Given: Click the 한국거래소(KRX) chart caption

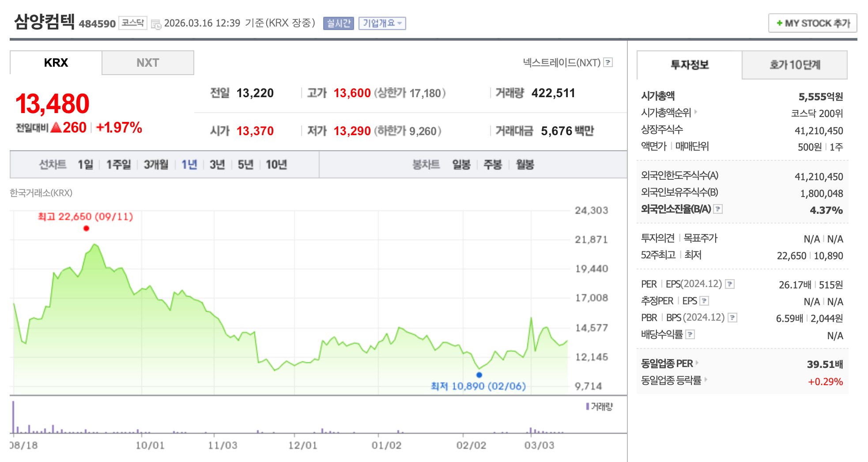Looking at the screenshot, I should pyautogui.click(x=41, y=193).
